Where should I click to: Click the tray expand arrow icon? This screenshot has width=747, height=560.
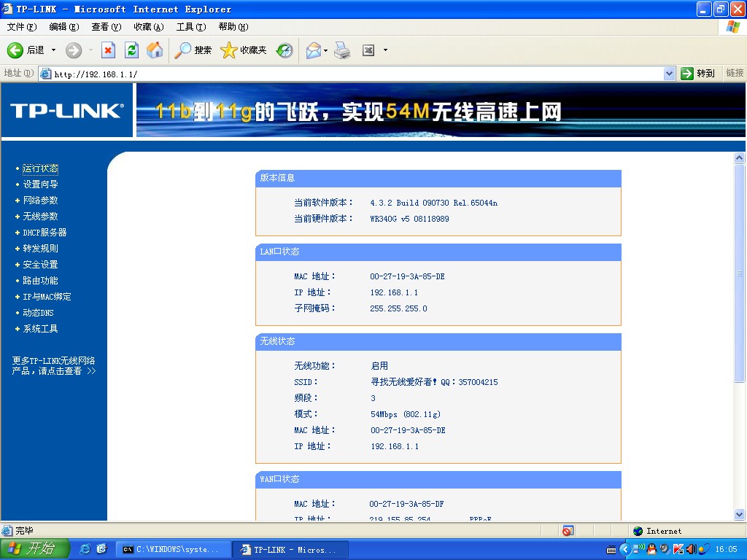[625, 550]
